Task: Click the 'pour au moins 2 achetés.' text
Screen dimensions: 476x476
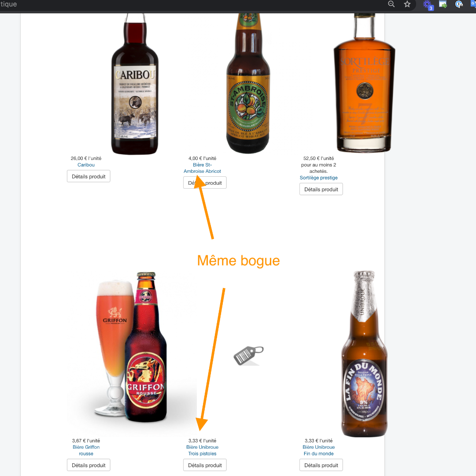Action: 318,168
